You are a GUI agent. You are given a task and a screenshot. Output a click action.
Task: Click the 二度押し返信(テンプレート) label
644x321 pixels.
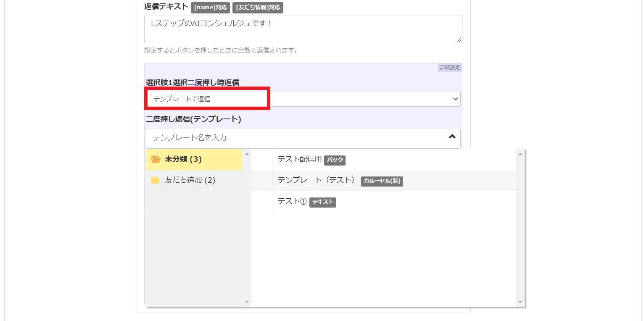point(193,119)
